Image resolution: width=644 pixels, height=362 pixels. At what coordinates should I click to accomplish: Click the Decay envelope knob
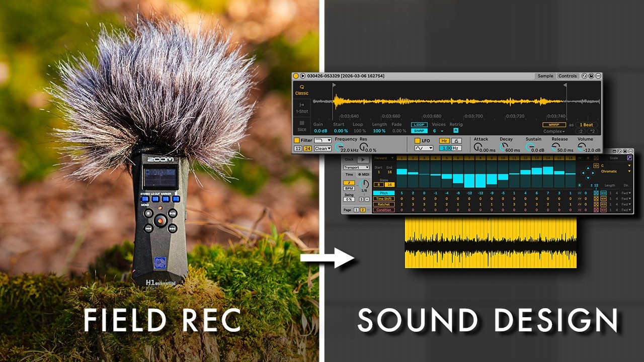[503, 147]
